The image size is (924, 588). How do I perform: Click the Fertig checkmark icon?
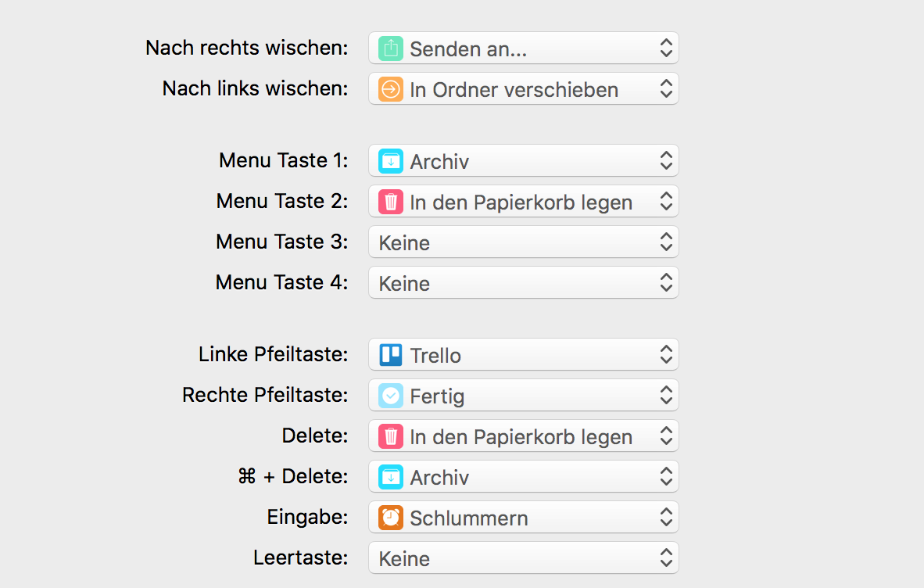(x=391, y=396)
